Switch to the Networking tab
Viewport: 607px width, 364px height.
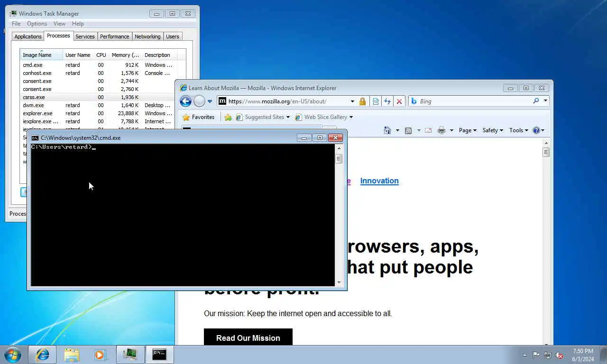(x=147, y=36)
